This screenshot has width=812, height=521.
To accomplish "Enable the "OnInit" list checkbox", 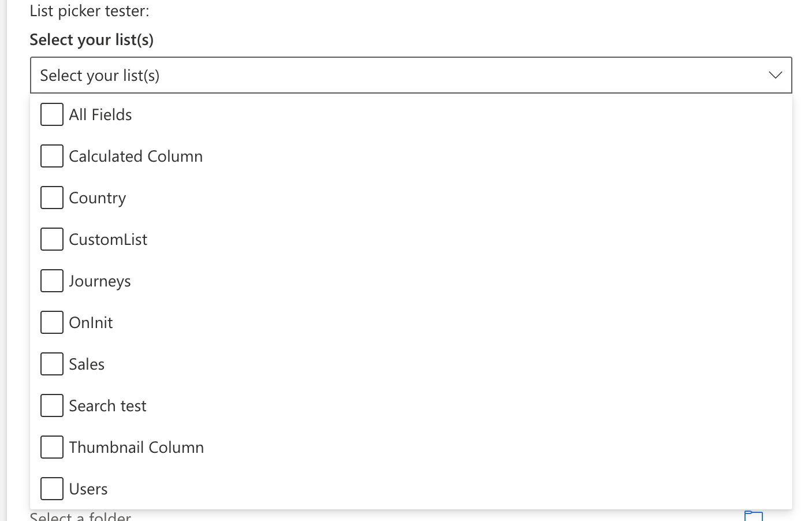I will pos(51,322).
